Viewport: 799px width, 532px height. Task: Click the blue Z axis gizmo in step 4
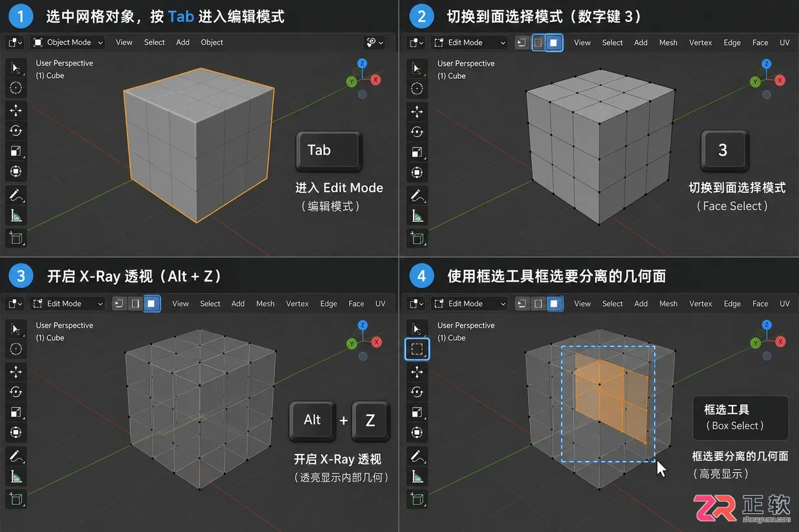click(766, 325)
